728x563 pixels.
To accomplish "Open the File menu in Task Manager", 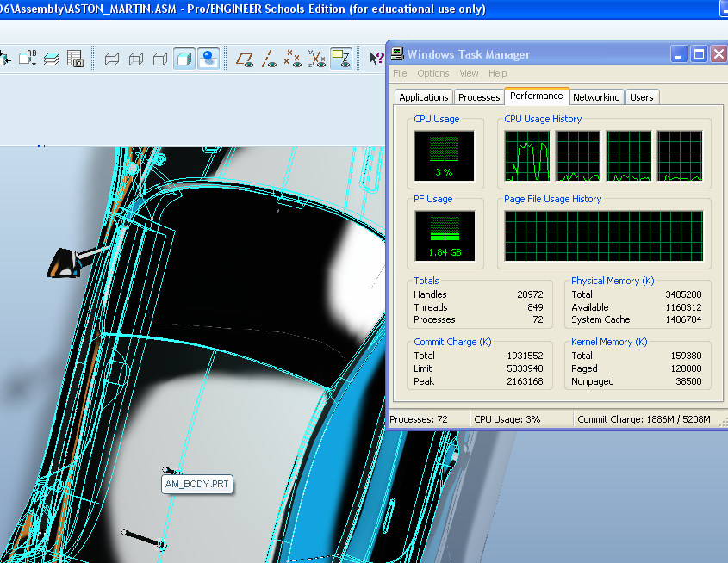I will tap(400, 73).
